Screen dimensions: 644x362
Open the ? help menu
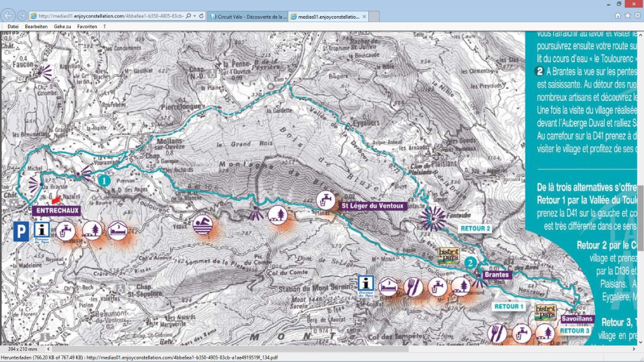pos(104,26)
